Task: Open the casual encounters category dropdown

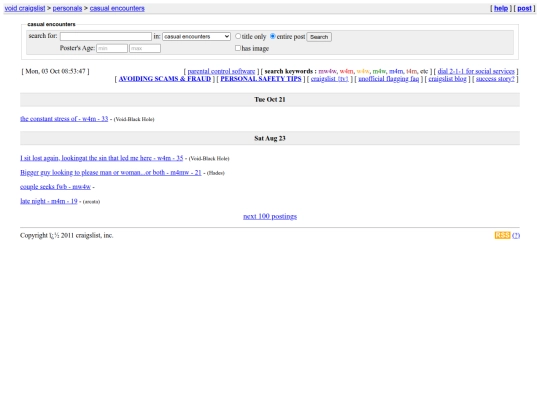Action: click(196, 37)
